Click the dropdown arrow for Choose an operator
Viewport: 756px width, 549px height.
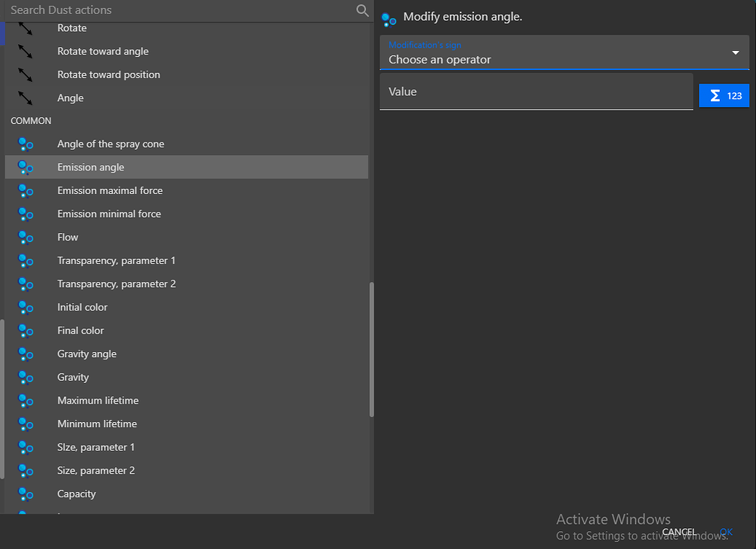pos(735,52)
